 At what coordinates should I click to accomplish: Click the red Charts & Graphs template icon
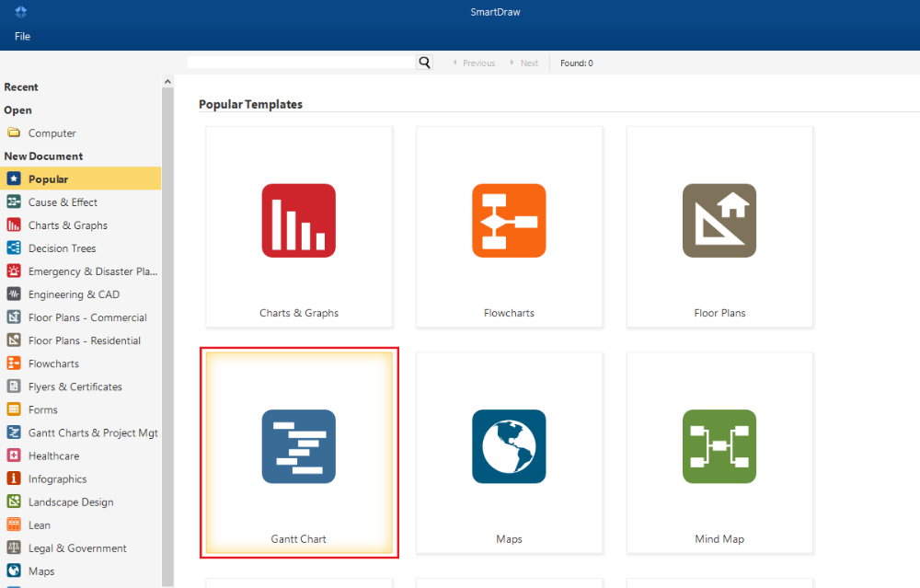(298, 220)
